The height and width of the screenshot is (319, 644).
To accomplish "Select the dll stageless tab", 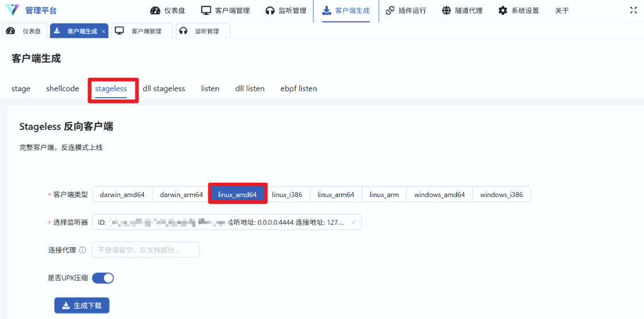I will pos(164,89).
